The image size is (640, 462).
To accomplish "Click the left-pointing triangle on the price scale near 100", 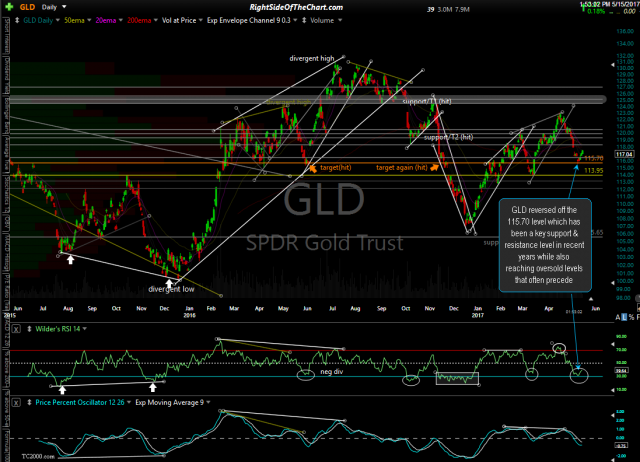I will point(612,282).
